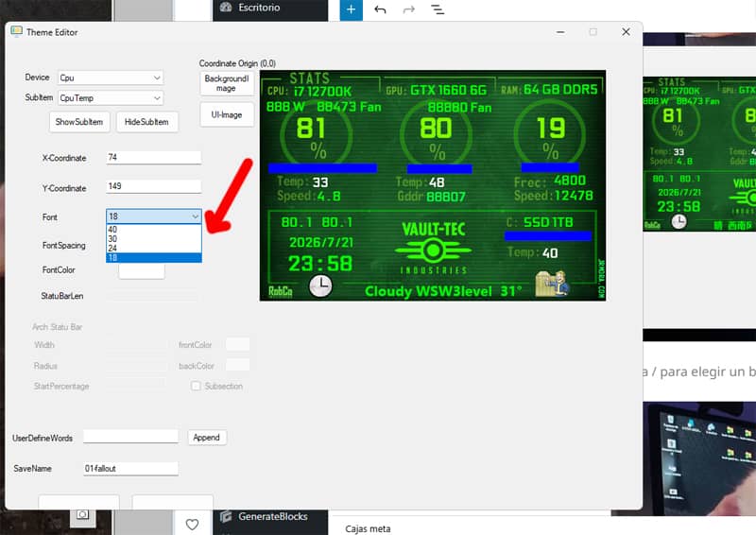Select font size 30 from list
The height and width of the screenshot is (535, 756).
click(x=153, y=239)
